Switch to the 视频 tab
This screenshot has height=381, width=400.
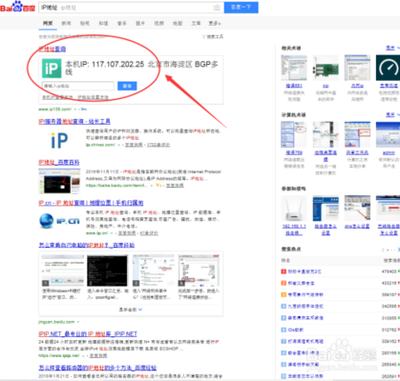(159, 23)
